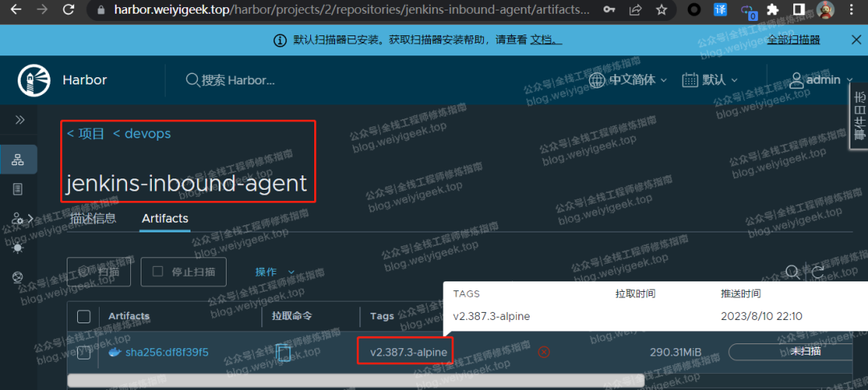The width and height of the screenshot is (868, 390).
Task: Switch to the Artifacts tab
Action: pos(165,218)
